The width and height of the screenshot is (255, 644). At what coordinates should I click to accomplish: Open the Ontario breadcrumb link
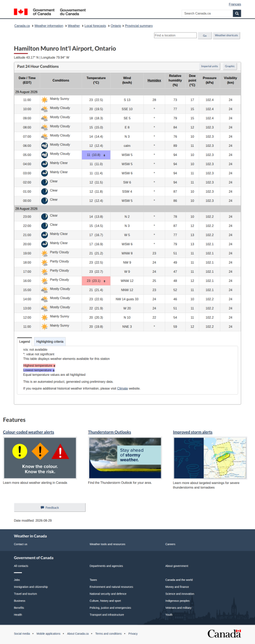coord(116,25)
